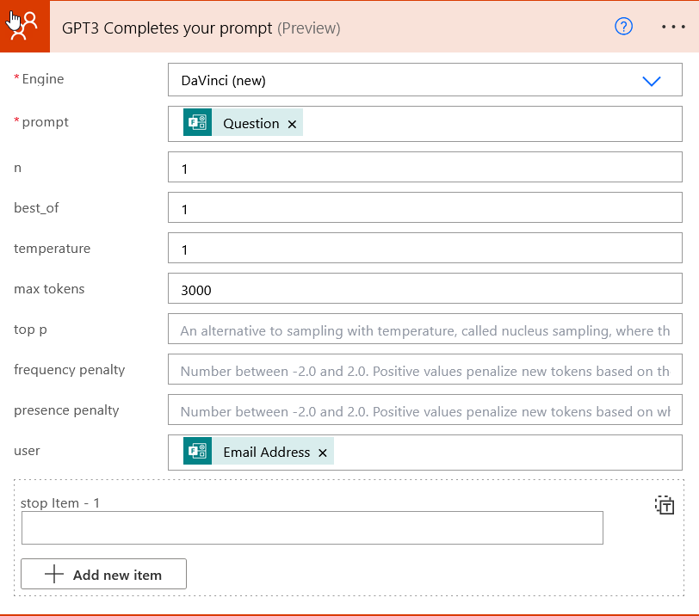
Task: Click the best_of label
Action: click(x=36, y=208)
